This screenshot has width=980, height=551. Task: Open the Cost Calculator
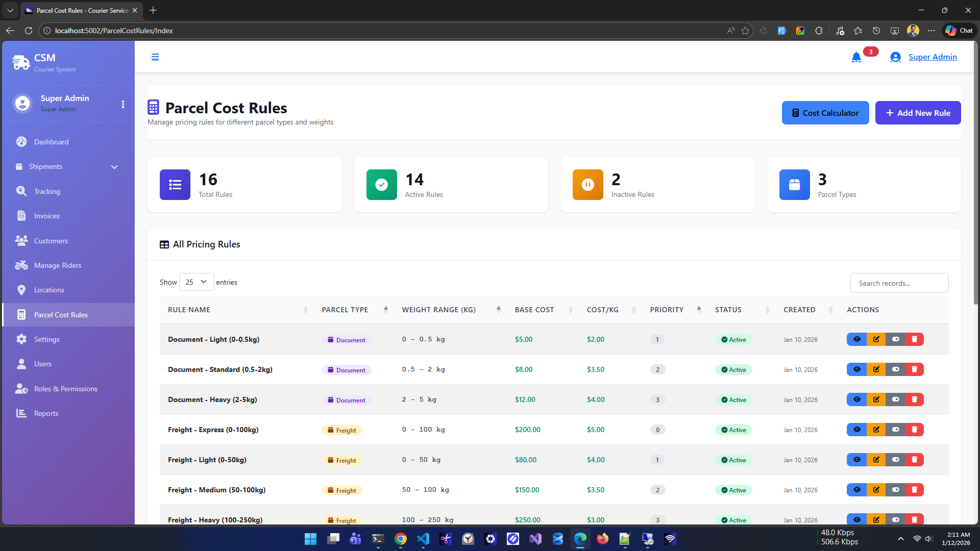pos(825,113)
